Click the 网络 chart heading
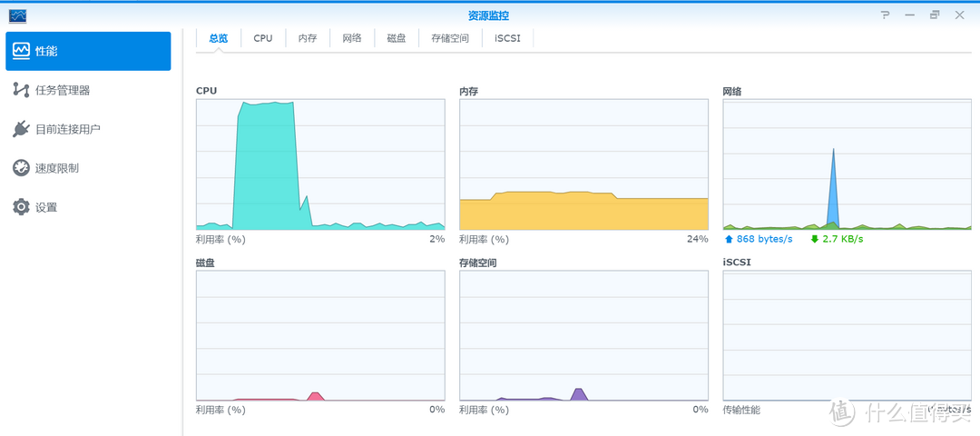 tap(732, 92)
